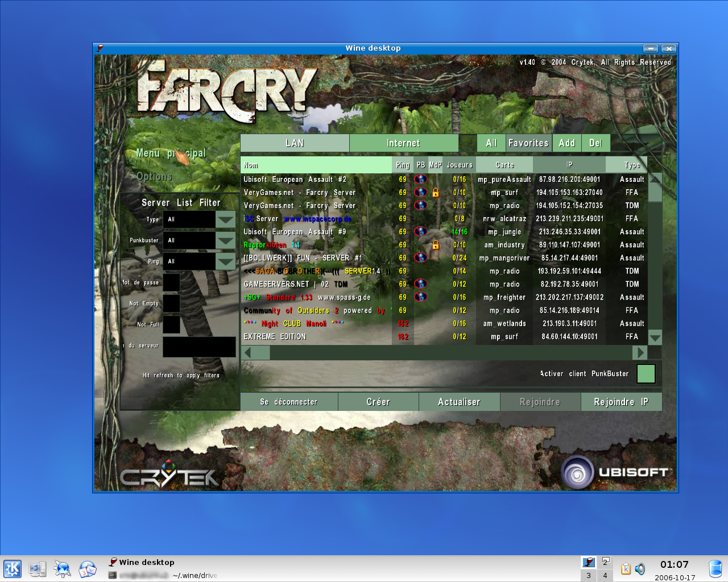Select the Night CLUB Manoli server row

point(444,323)
